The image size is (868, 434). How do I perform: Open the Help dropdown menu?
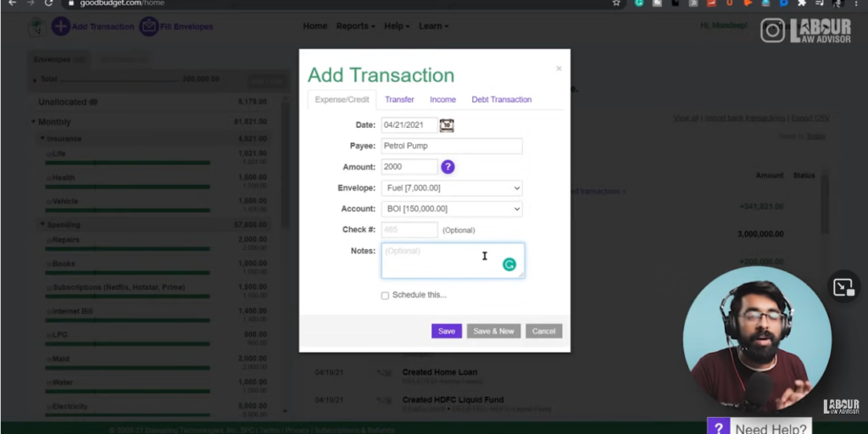click(x=397, y=26)
